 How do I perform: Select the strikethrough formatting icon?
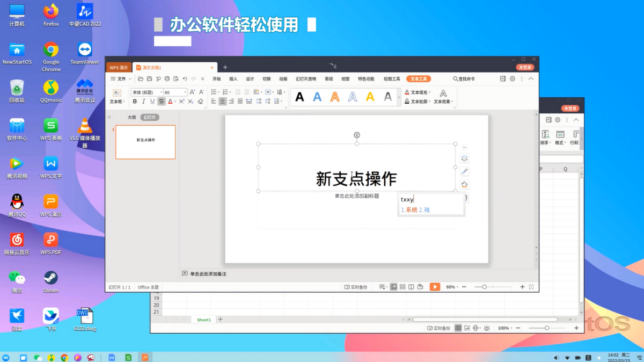pos(162,101)
